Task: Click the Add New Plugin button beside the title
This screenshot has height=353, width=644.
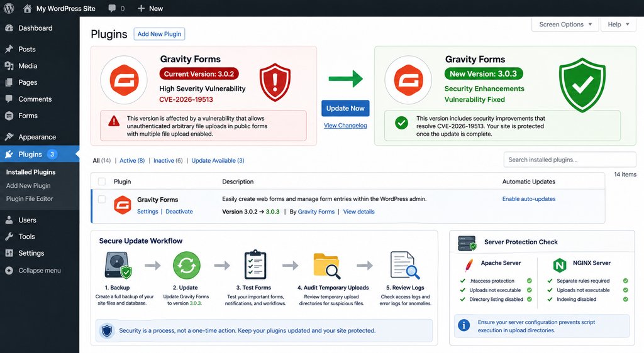Action: click(x=159, y=34)
